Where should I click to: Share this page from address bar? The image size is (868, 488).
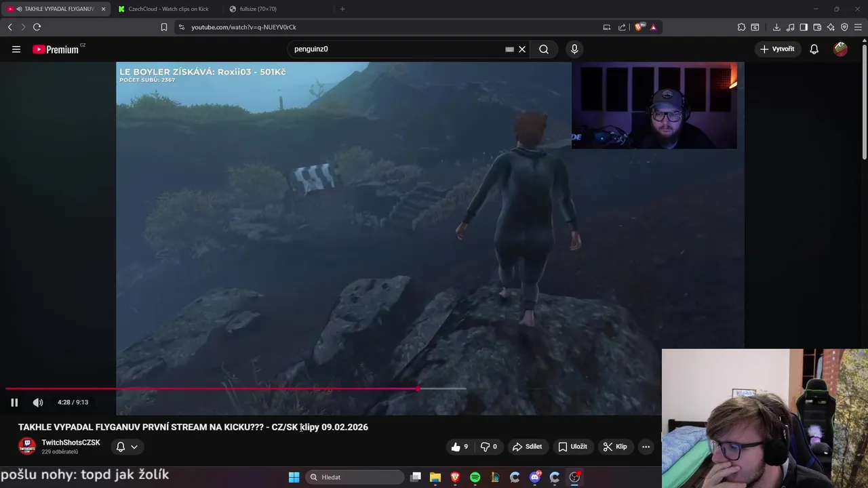622,27
